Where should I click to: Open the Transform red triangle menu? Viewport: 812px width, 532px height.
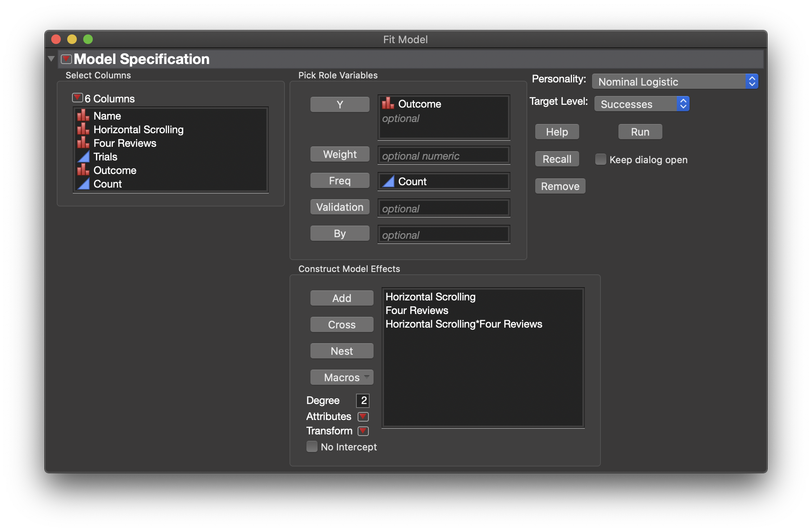(x=363, y=431)
